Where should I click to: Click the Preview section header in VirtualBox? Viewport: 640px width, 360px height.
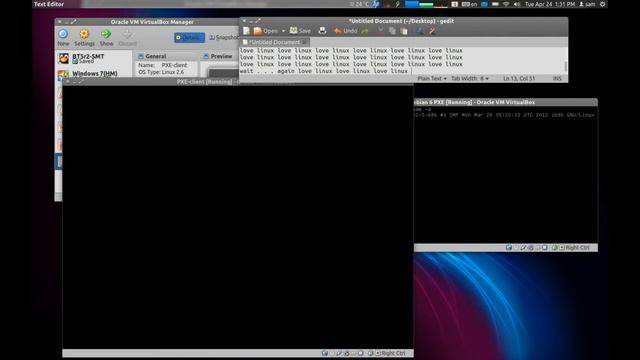218,56
